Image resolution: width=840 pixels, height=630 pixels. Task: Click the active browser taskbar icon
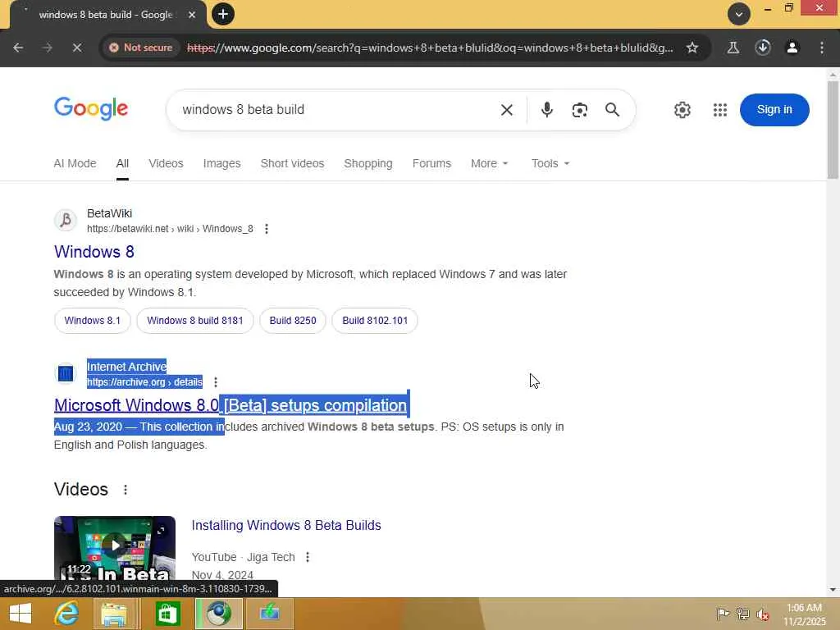click(218, 614)
